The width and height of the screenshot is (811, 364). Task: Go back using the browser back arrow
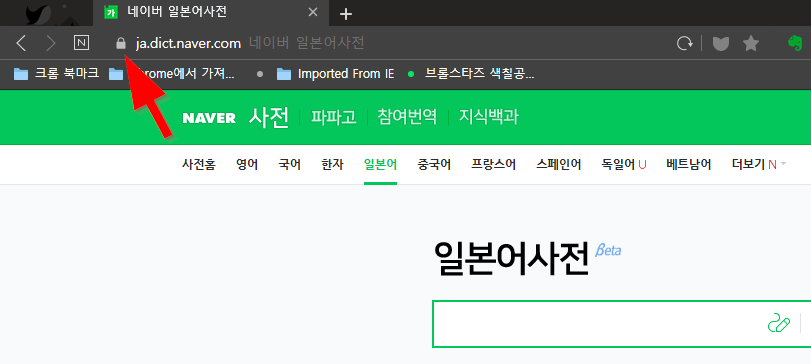point(21,43)
